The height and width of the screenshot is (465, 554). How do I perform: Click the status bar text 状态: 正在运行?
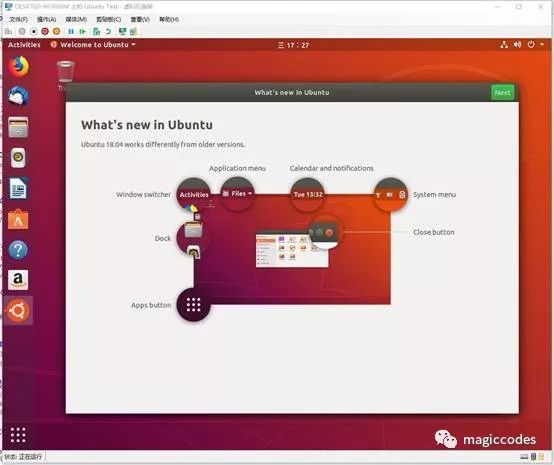coord(23,457)
